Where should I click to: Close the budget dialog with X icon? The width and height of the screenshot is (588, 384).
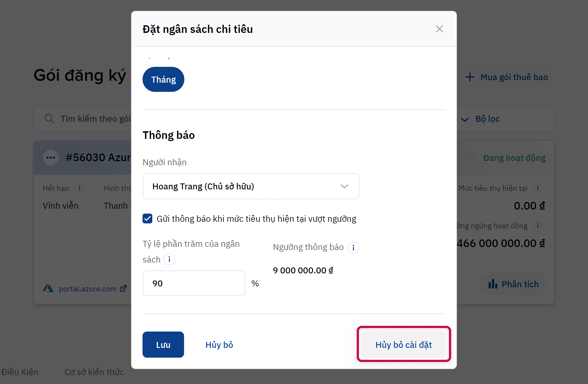coord(439,29)
